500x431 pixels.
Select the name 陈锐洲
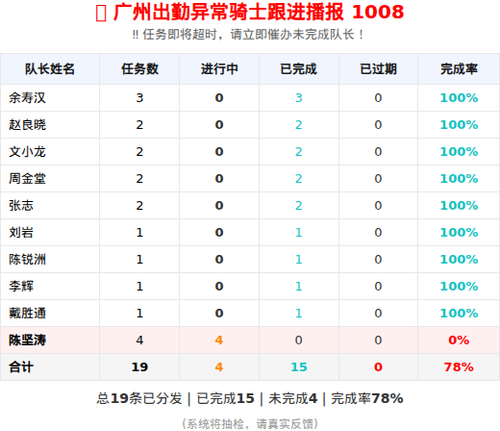pos(27,259)
